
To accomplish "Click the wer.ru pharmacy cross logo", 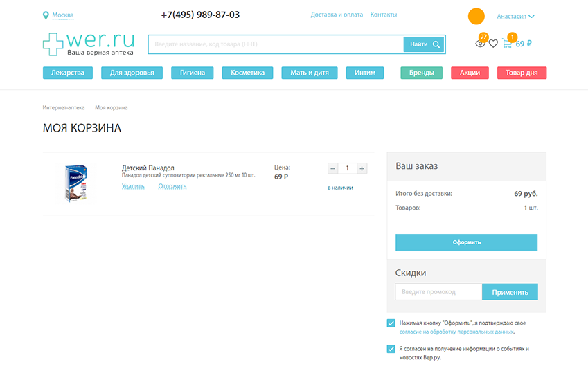I will click(53, 44).
